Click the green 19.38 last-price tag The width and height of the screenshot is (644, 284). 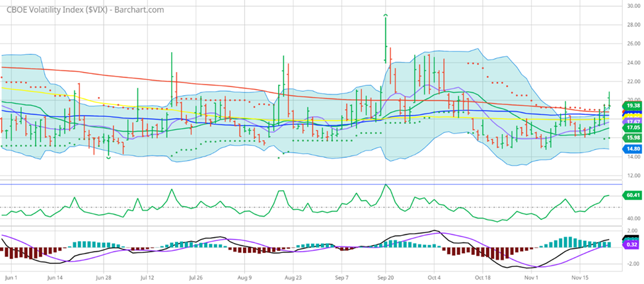tap(632, 106)
